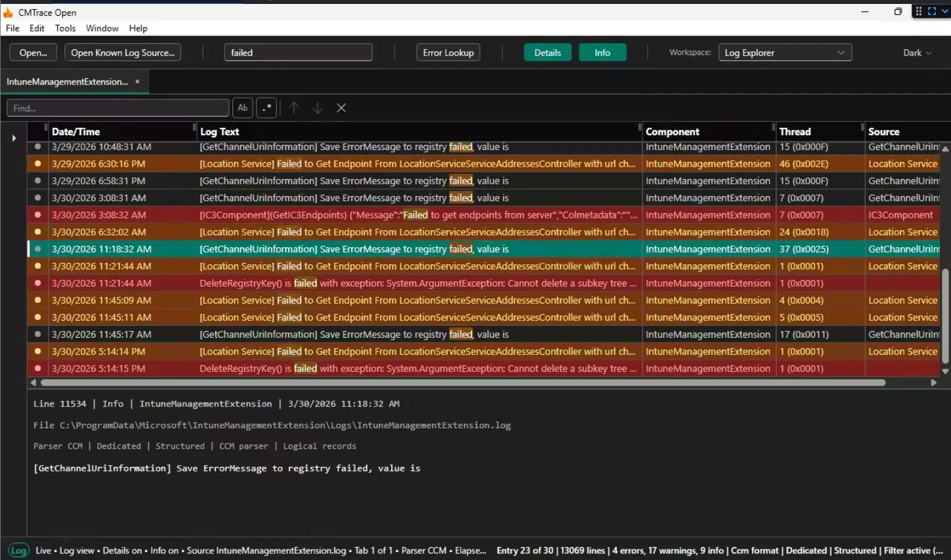Toggle match case with the Ab button
Screen dimensions: 951x560
[x=242, y=108]
